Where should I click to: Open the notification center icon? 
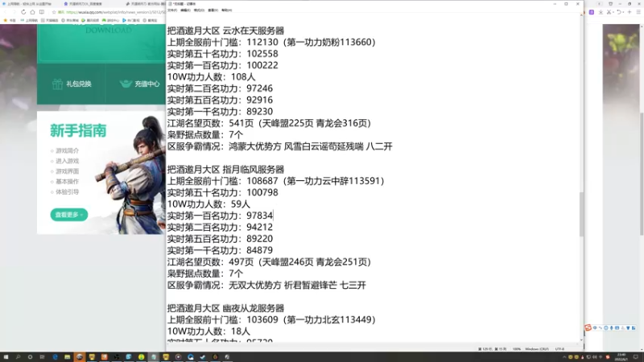tap(636, 357)
